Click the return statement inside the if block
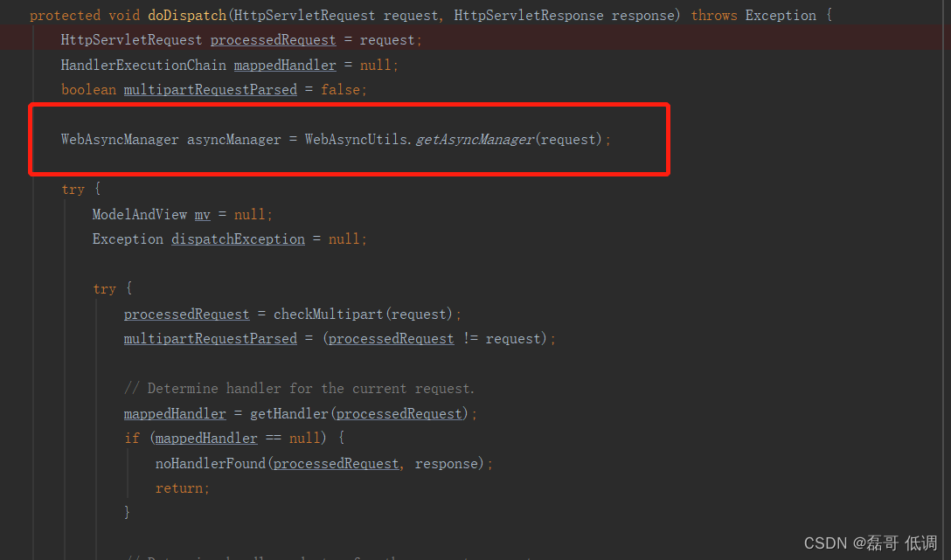The width and height of the screenshot is (951, 560). tap(181, 487)
